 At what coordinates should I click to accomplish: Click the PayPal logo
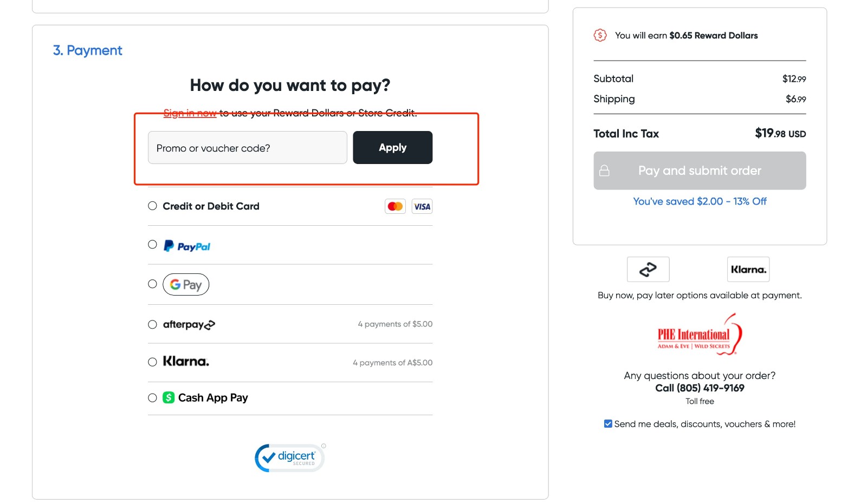(186, 245)
